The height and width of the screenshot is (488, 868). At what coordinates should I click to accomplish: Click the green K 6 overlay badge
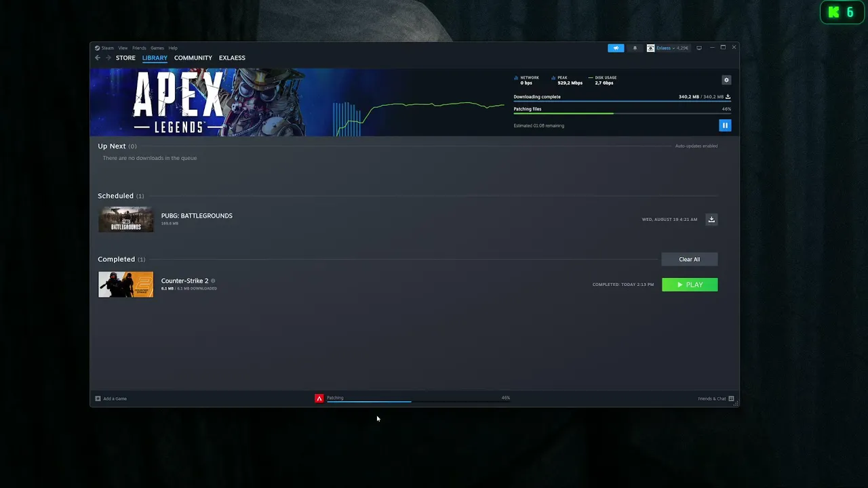[x=842, y=12]
